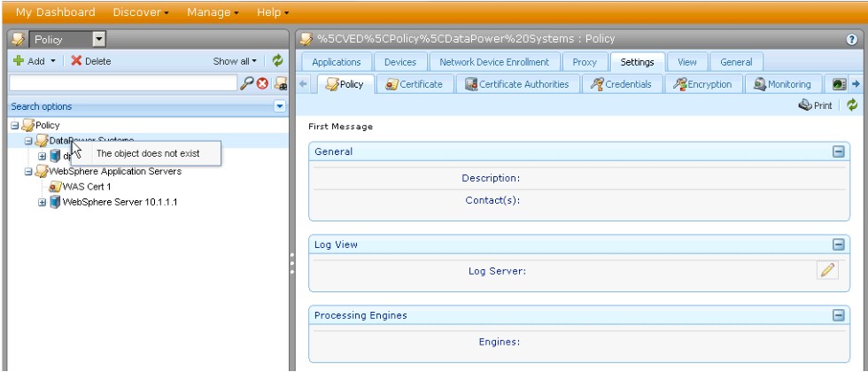Open the Certificate Authorities sub-tab
Screen dimensions: 868x372
pos(517,84)
